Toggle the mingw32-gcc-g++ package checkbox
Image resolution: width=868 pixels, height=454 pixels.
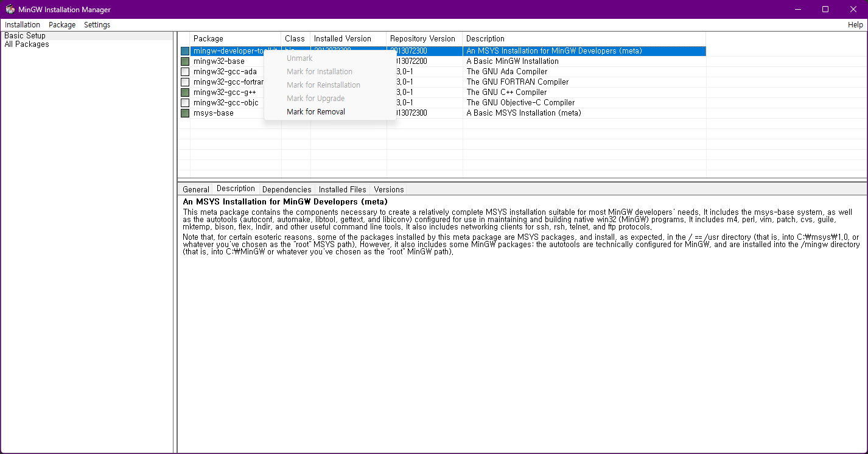pyautogui.click(x=185, y=93)
